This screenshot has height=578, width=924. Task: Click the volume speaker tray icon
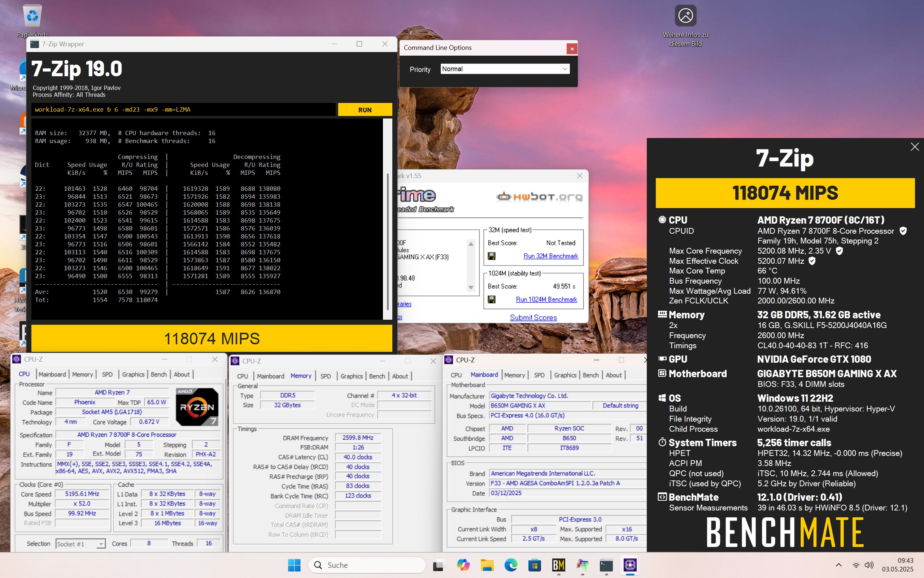coord(869,565)
